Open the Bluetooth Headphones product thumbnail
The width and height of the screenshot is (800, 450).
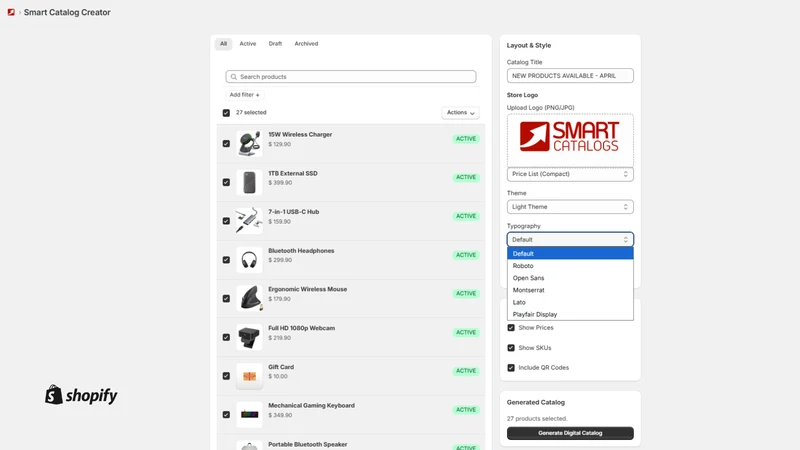coord(249,260)
